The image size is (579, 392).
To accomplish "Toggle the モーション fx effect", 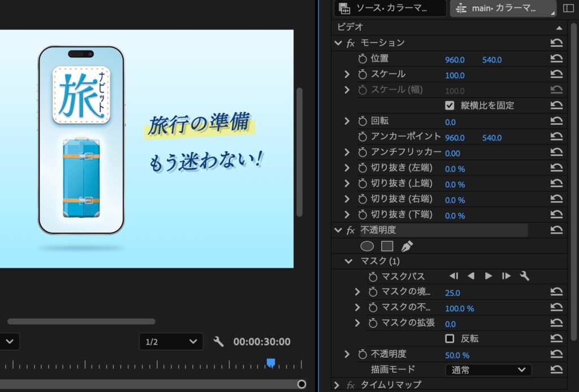I will pos(351,43).
